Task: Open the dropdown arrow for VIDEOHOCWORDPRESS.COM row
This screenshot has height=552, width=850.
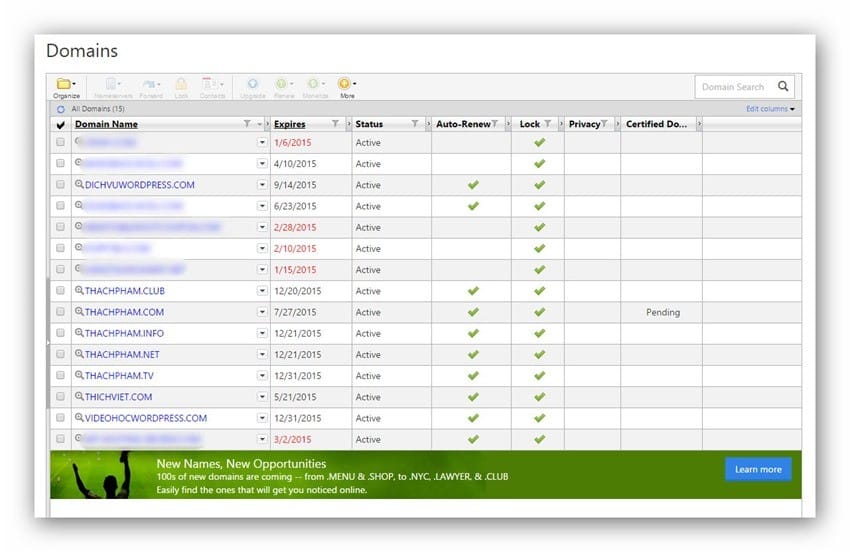Action: [x=262, y=418]
